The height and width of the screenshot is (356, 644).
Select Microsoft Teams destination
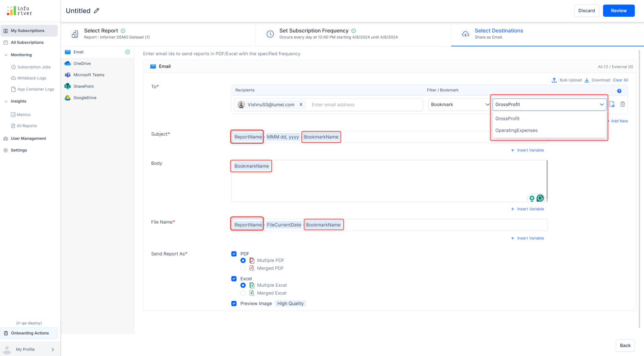tap(89, 75)
